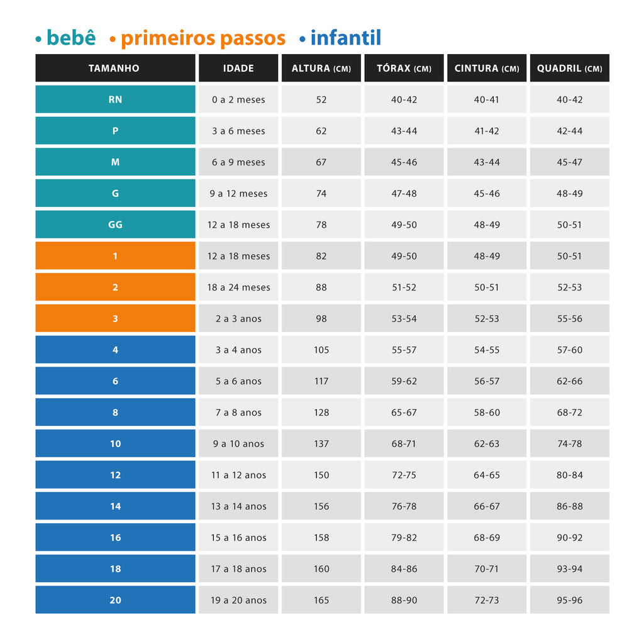
Task: Click the TÓRAX (CM) header cell
Action: [404, 68]
